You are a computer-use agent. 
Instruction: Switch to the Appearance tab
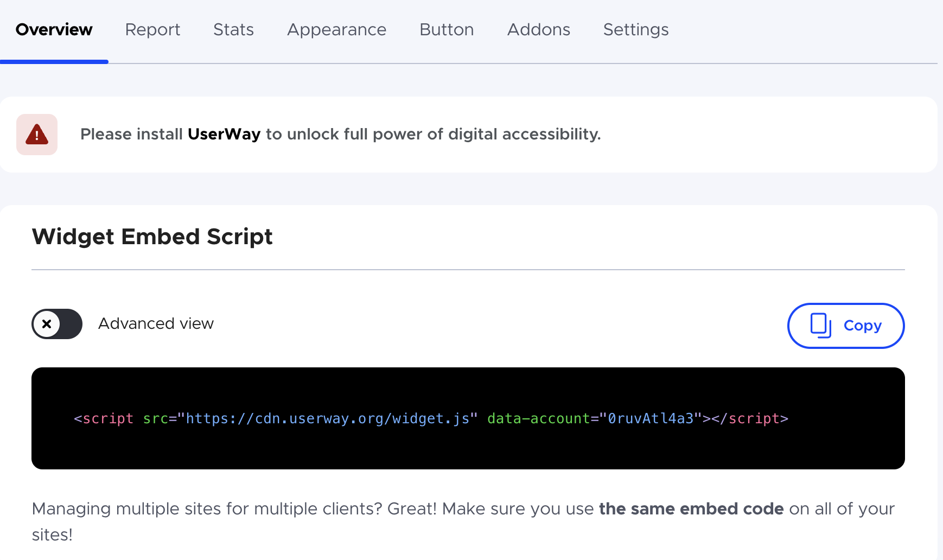coord(336,30)
